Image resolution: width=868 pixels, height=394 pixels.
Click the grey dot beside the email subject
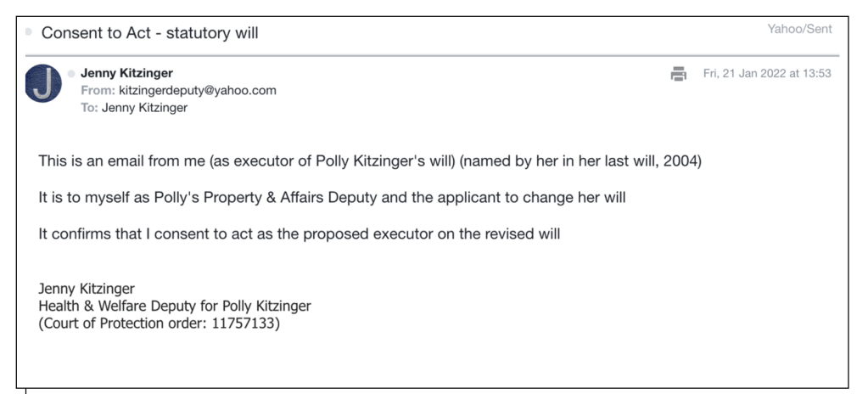(x=31, y=32)
